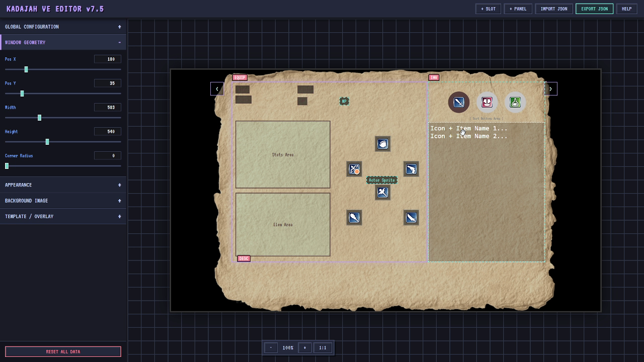Expand the Appearance section
Image resolution: width=644 pixels, height=362 pixels.
coord(63,185)
